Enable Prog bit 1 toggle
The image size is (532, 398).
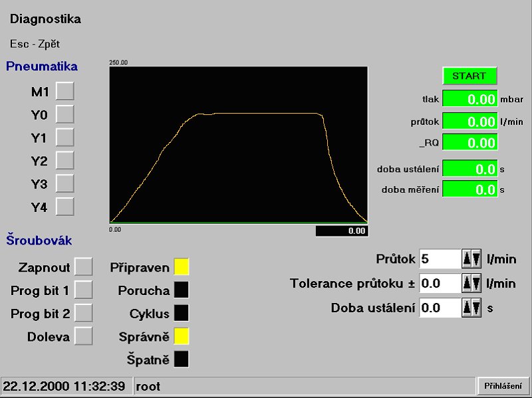(x=83, y=290)
